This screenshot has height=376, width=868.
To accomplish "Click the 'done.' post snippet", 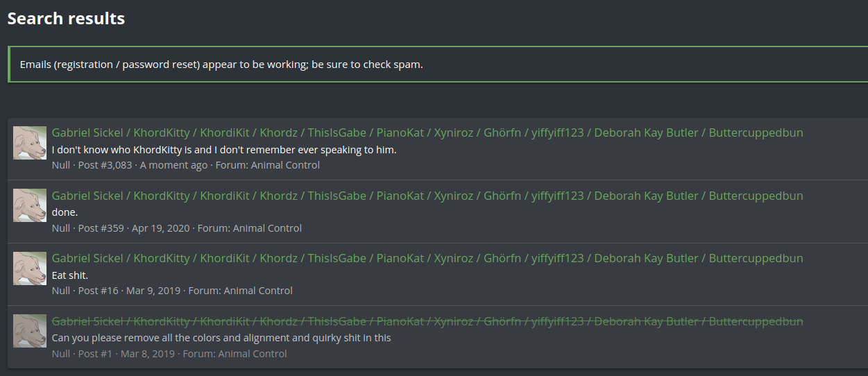I will 65,212.
